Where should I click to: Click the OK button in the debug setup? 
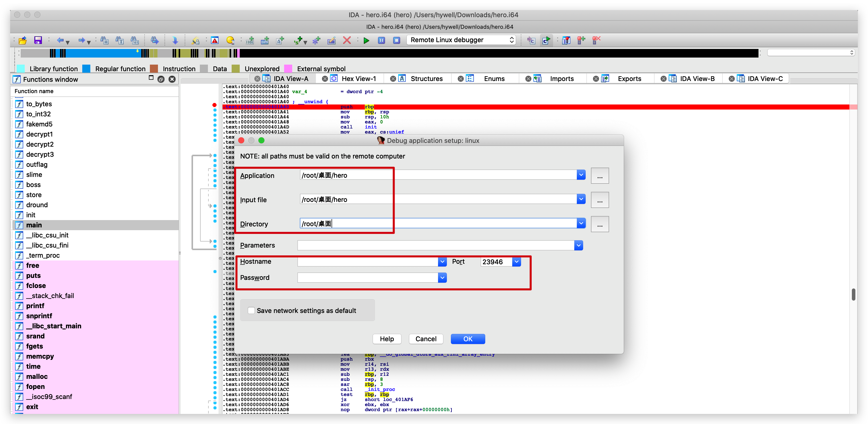pos(468,339)
